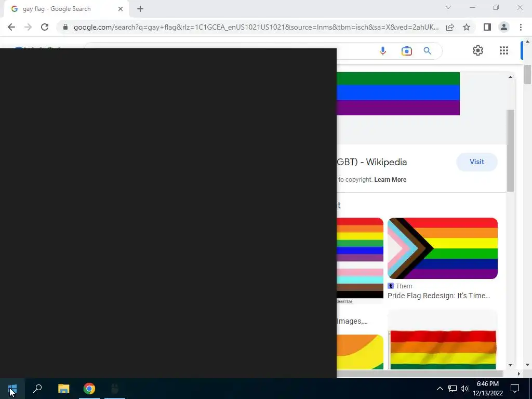Open Google quick settings gear

(478, 50)
